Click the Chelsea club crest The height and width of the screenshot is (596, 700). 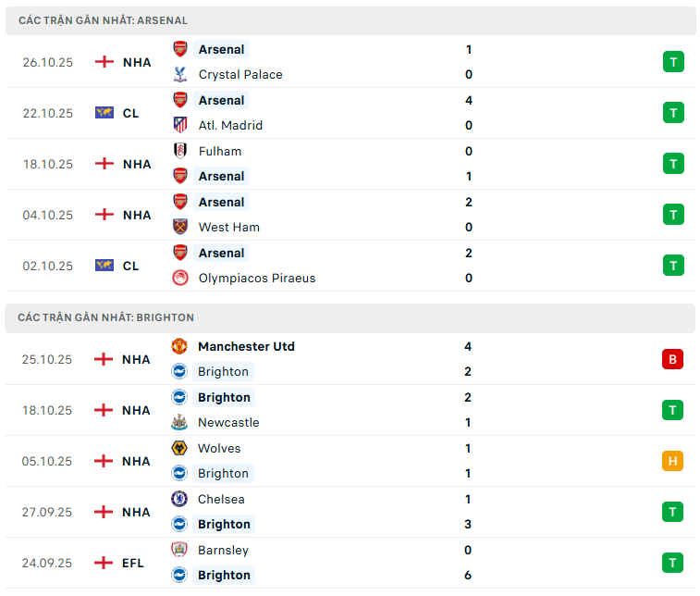coord(179,499)
